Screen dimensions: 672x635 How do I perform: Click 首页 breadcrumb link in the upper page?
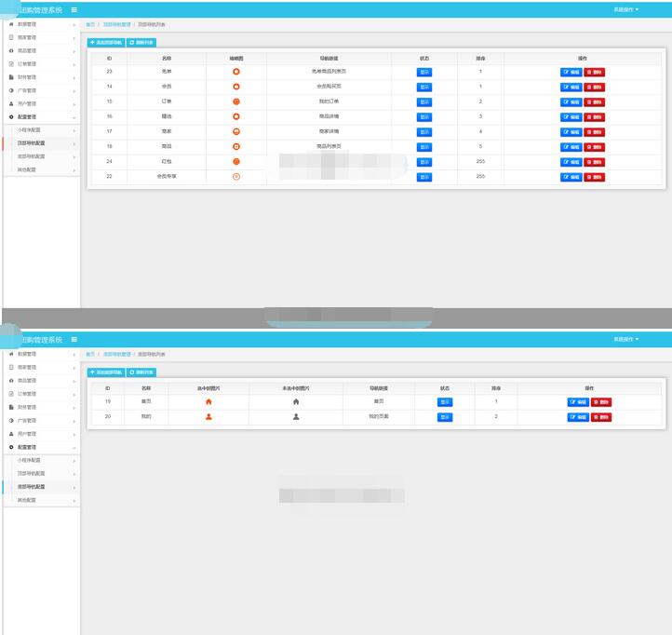tap(90, 23)
